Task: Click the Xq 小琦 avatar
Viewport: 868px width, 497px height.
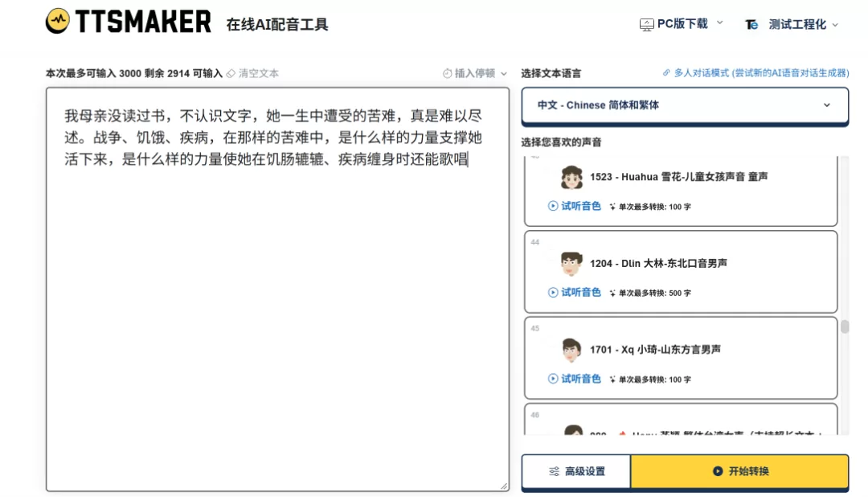Action: pyautogui.click(x=571, y=350)
